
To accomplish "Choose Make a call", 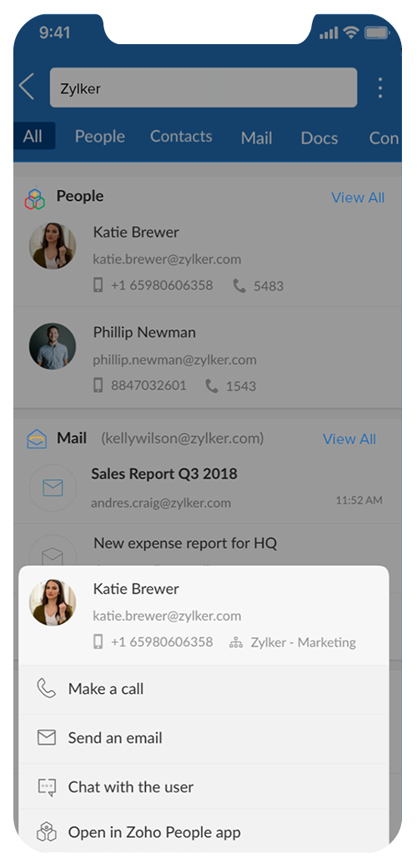I will [x=203, y=689].
